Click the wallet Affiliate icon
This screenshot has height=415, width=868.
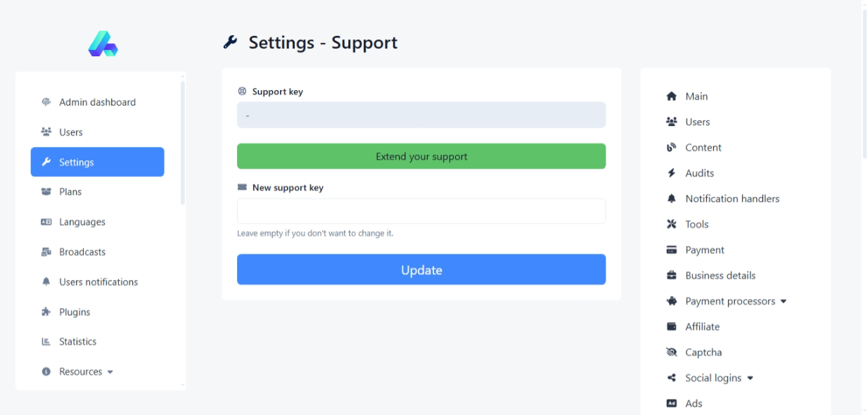coord(671,327)
